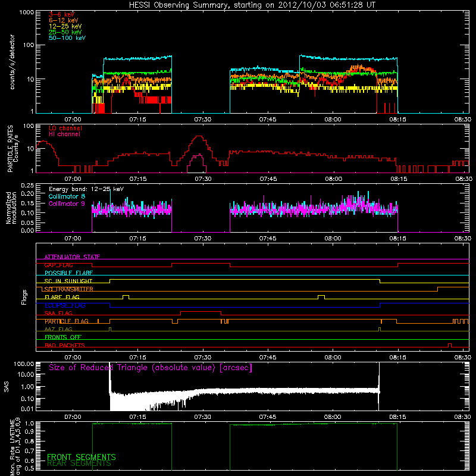Click the counts/s/detector axis label
Viewport: 476px width, 476px height.
[x=12, y=62]
